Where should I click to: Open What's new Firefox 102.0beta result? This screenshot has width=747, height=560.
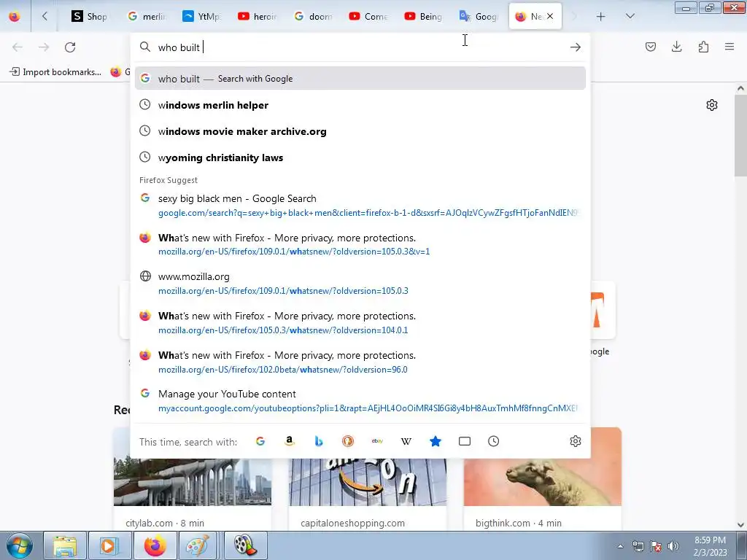pyautogui.click(x=360, y=362)
